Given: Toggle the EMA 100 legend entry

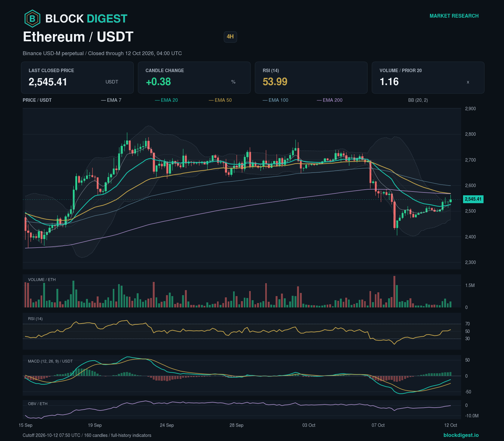Looking at the screenshot, I should [275, 100].
